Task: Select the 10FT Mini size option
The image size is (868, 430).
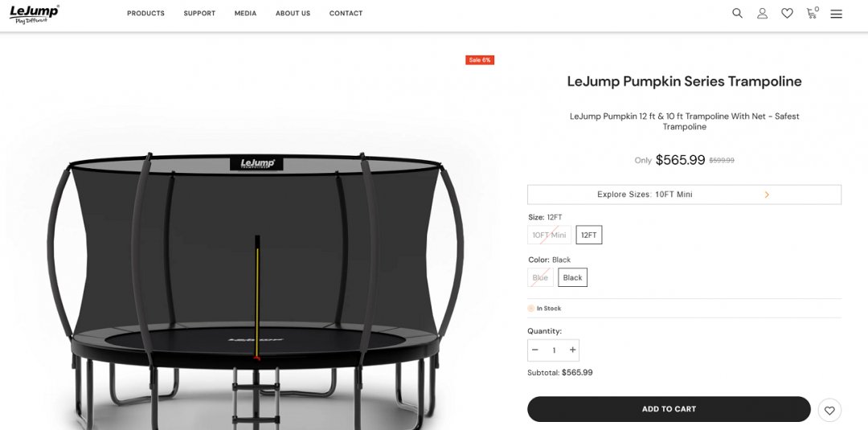Action: click(549, 235)
